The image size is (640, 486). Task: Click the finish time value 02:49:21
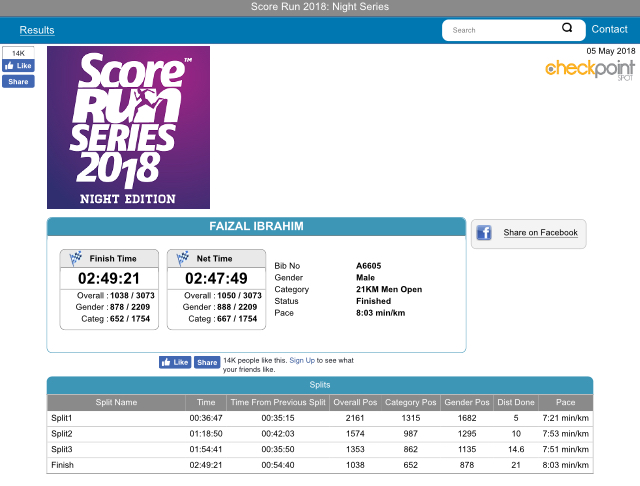click(109, 278)
